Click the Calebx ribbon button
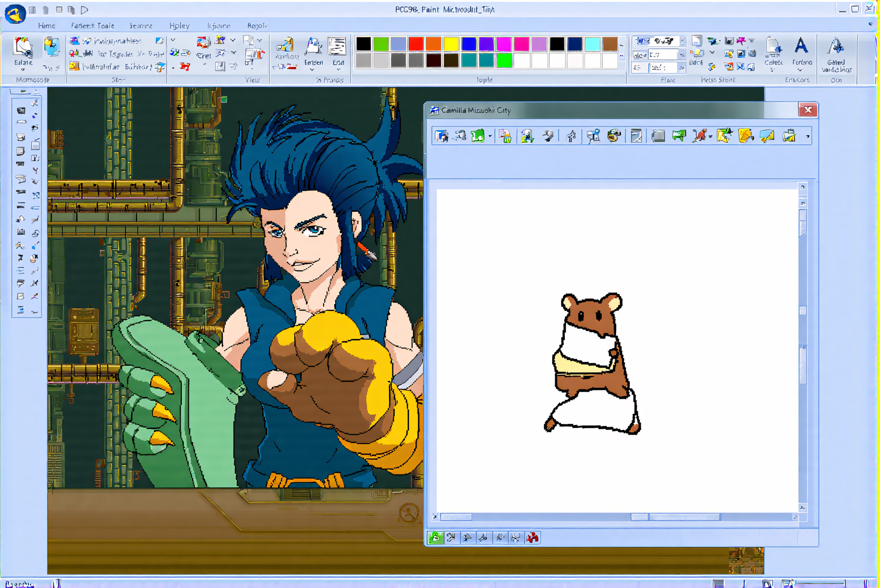The width and height of the screenshot is (880, 588). tap(773, 52)
